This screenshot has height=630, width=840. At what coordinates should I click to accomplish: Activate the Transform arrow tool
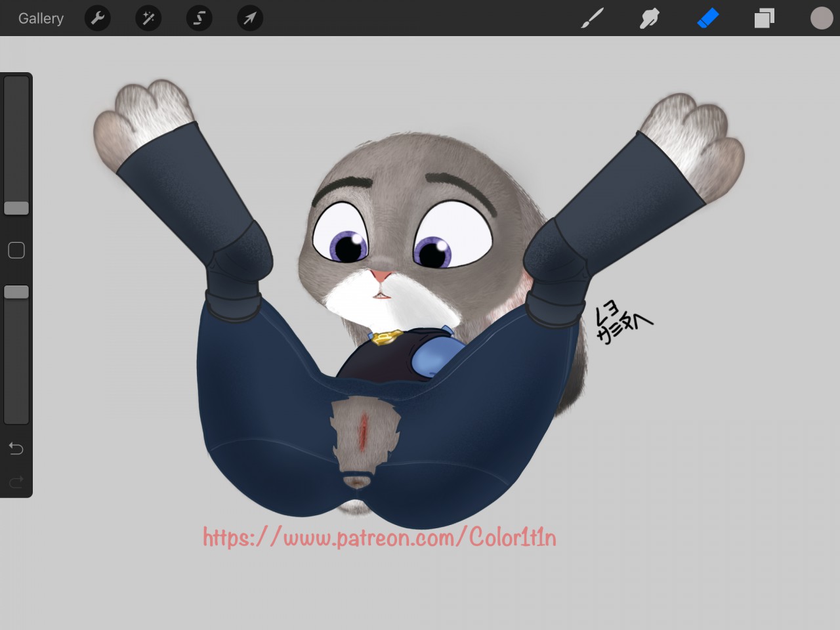250,18
